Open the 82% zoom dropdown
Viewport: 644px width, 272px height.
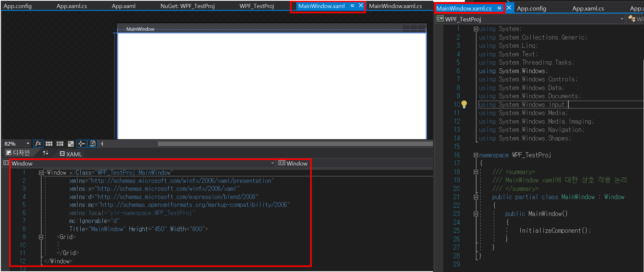tap(28, 144)
